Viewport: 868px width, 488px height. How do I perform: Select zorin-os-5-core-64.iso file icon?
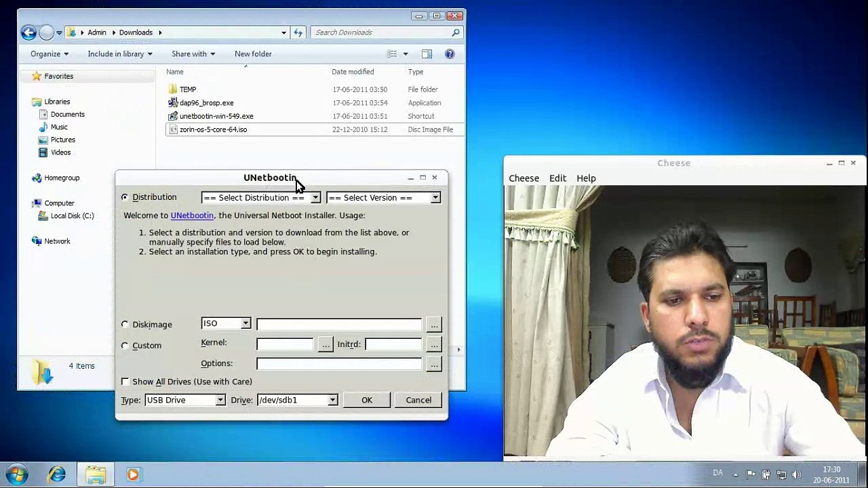tap(173, 129)
